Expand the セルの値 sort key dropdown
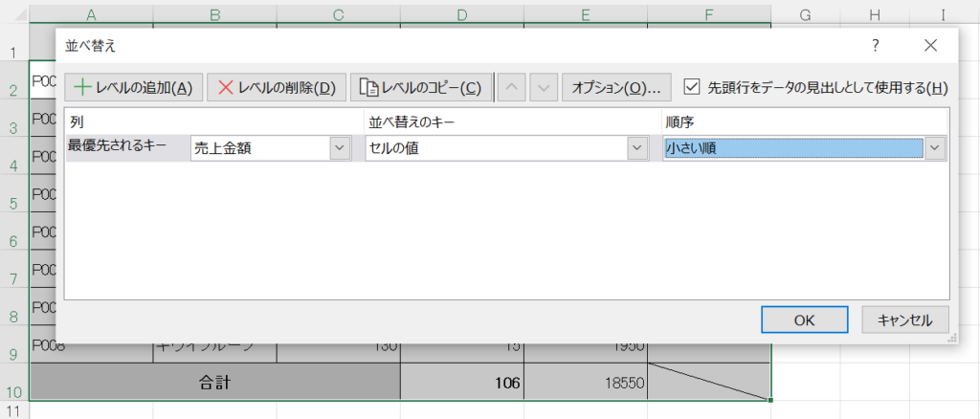Image resolution: width=980 pixels, height=419 pixels. click(636, 148)
